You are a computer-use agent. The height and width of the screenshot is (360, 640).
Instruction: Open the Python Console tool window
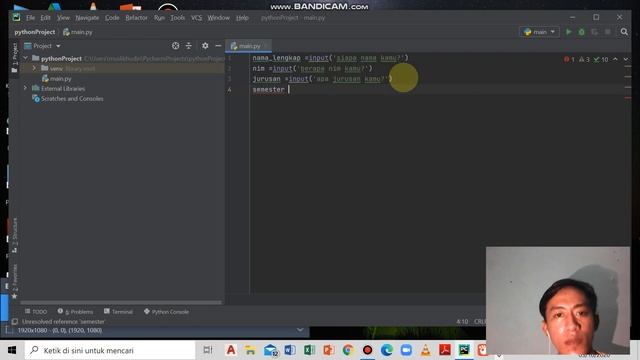(x=167, y=312)
